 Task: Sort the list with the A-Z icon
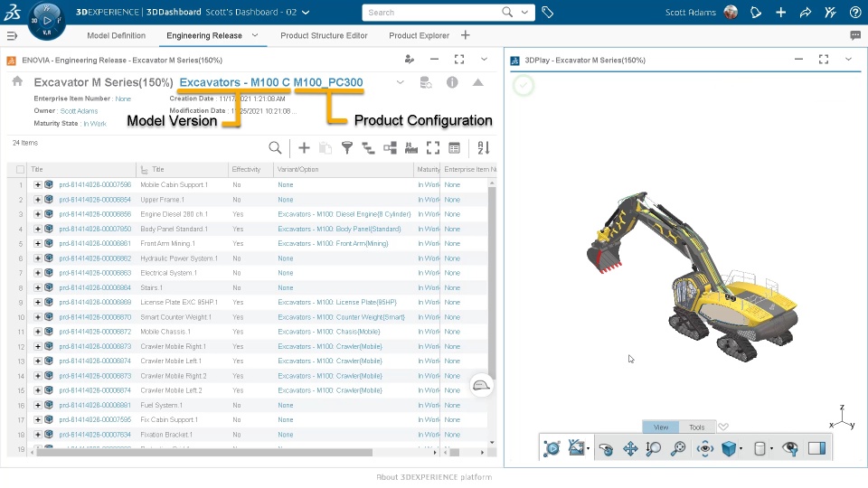coord(483,147)
